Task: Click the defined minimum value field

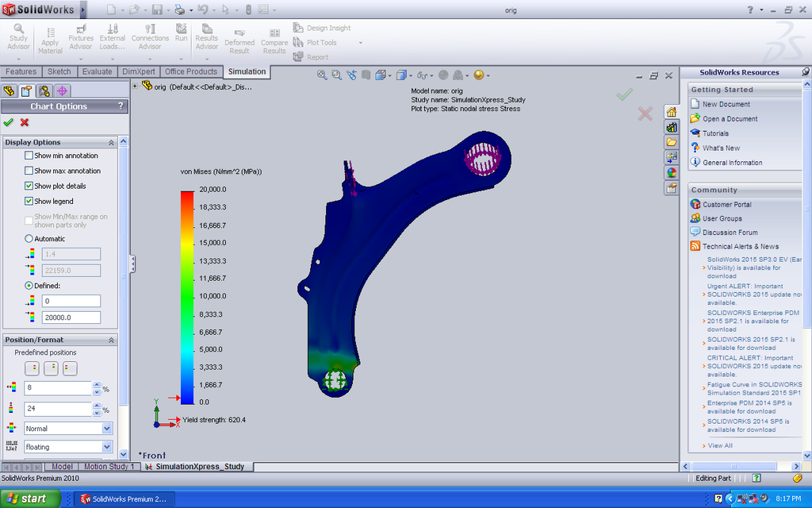Action: pos(71,301)
